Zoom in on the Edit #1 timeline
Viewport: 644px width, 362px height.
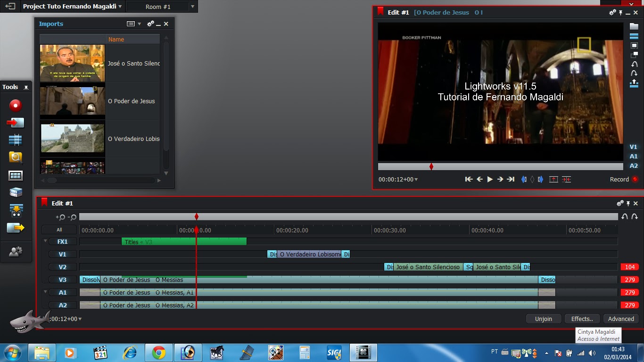[60, 217]
